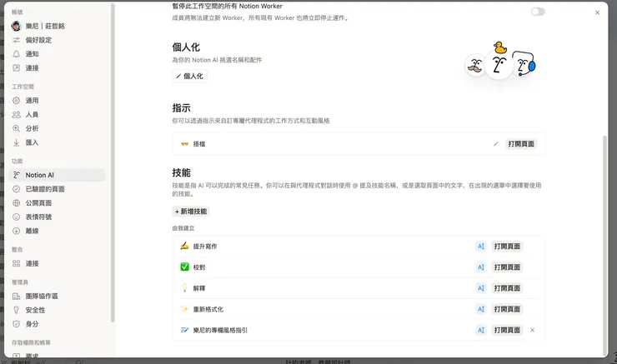This screenshot has width=617, height=364.
Task: Click the 樂尼的專欄風格指引 skill name
Action: [x=220, y=330]
